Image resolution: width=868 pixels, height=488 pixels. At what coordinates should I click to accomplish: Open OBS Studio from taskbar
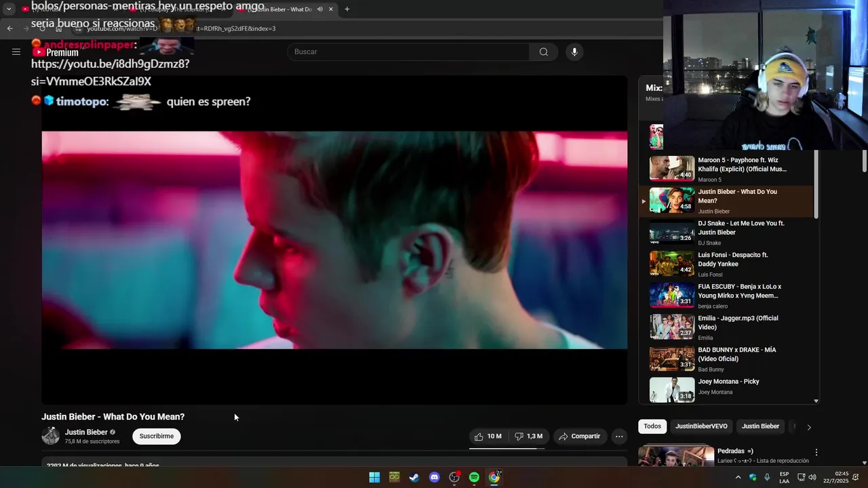454,477
